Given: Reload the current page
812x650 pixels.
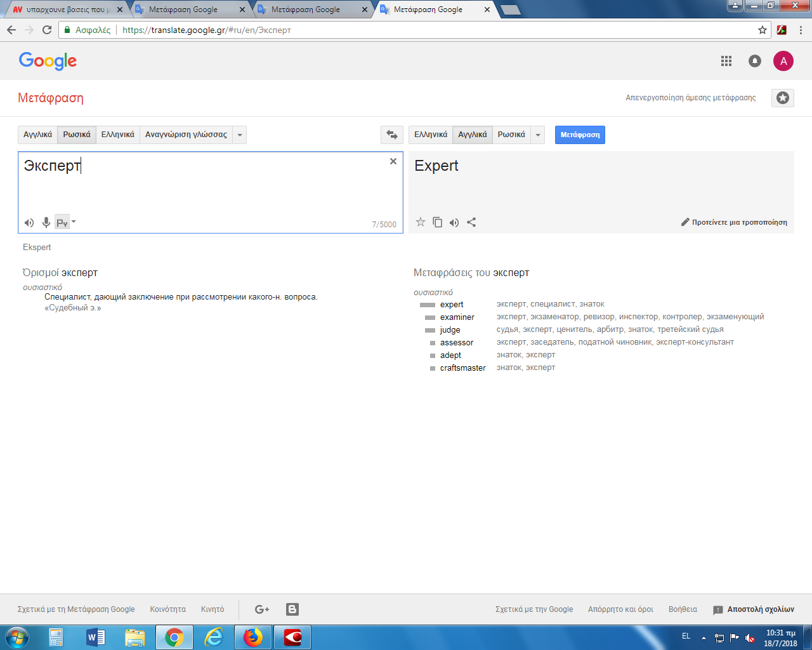Looking at the screenshot, I should click(47, 30).
